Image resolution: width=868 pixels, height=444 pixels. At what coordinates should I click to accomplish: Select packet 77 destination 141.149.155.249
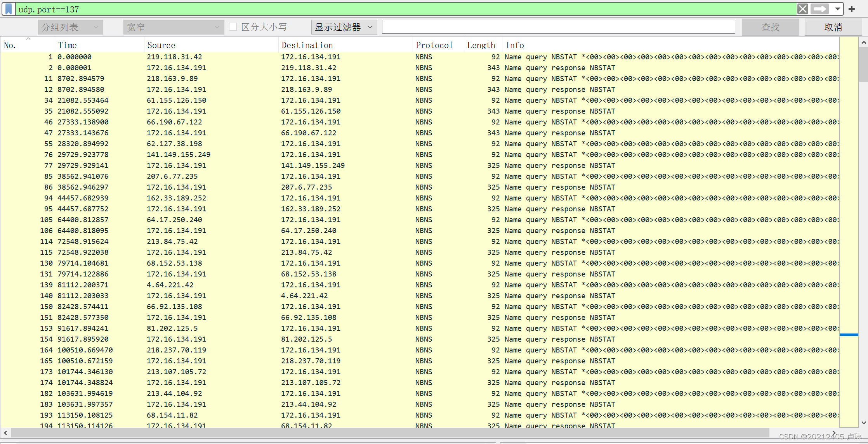pyautogui.click(x=420, y=166)
